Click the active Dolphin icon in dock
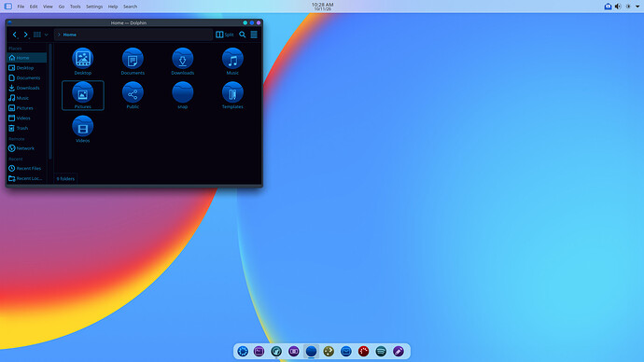Screen dimensions: 644x362 [x=312, y=352]
